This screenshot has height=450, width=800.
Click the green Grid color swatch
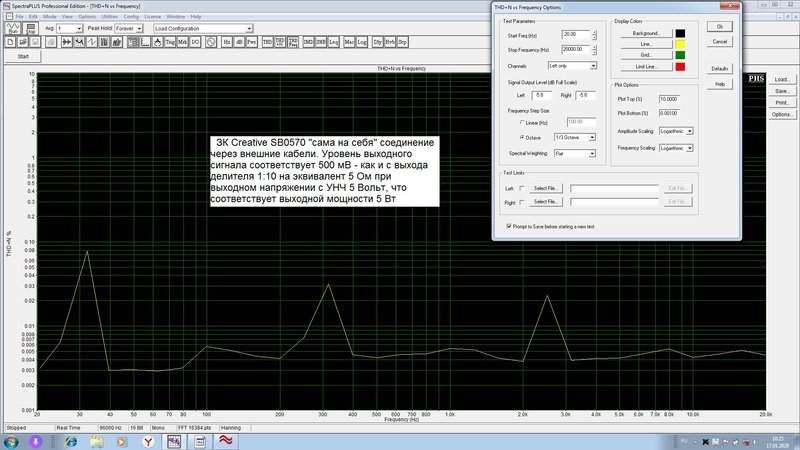[680, 55]
